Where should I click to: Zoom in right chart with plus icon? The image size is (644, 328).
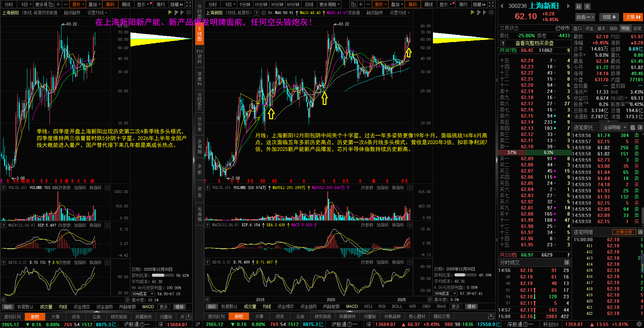pyautogui.click(x=361, y=4)
